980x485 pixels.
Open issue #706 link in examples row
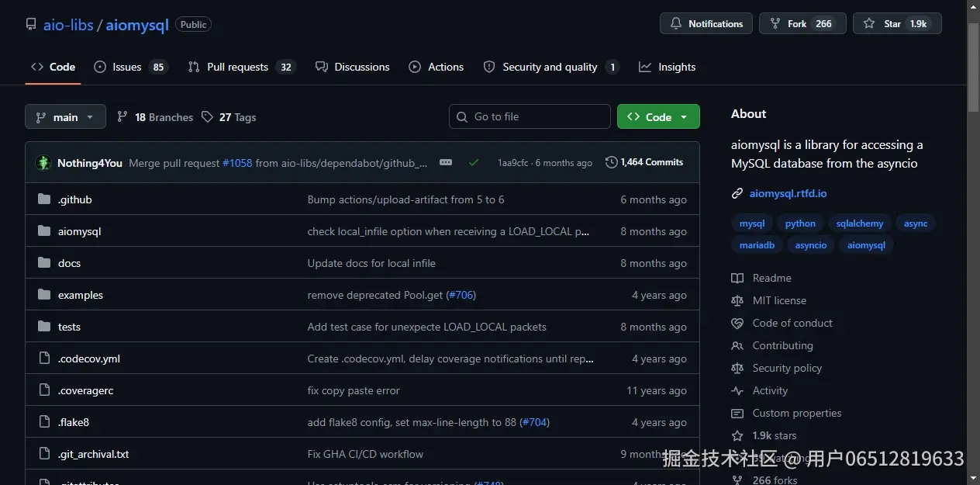461,295
